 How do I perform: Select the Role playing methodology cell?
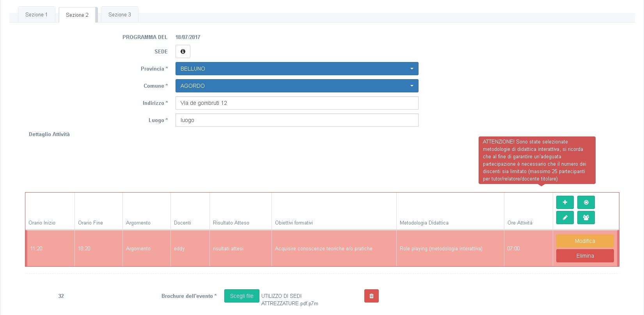(441, 248)
